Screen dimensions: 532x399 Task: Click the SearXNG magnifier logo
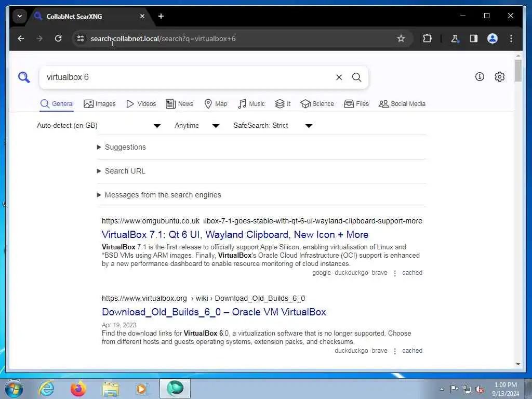pyautogui.click(x=24, y=77)
